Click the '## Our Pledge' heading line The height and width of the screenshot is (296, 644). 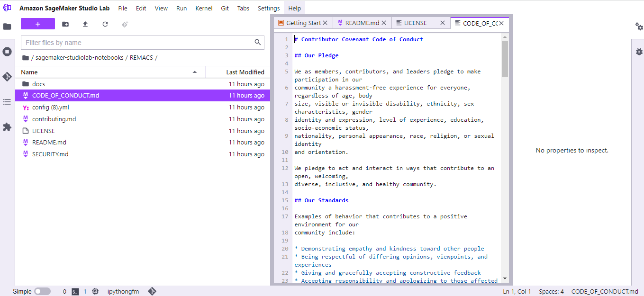pos(317,55)
